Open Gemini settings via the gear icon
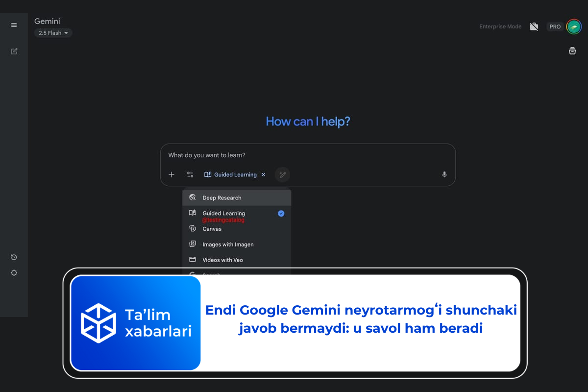This screenshot has height=392, width=588. click(x=14, y=273)
